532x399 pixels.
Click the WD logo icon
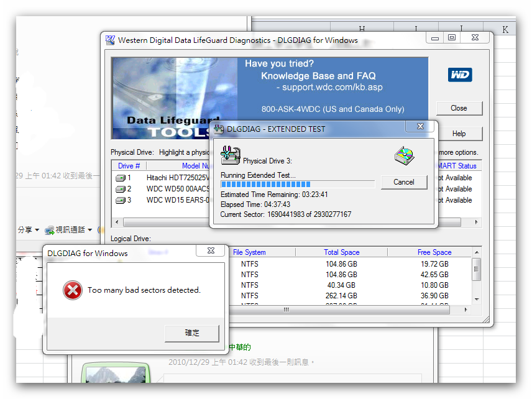460,75
